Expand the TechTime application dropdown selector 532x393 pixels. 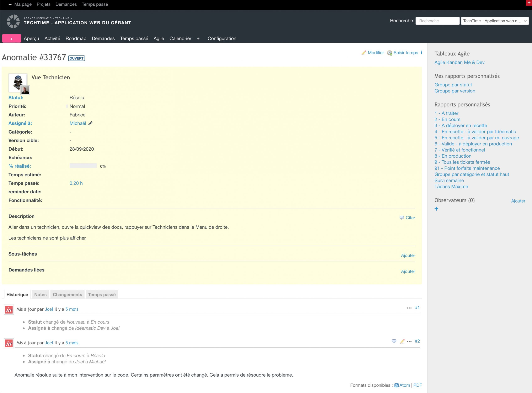(x=494, y=20)
